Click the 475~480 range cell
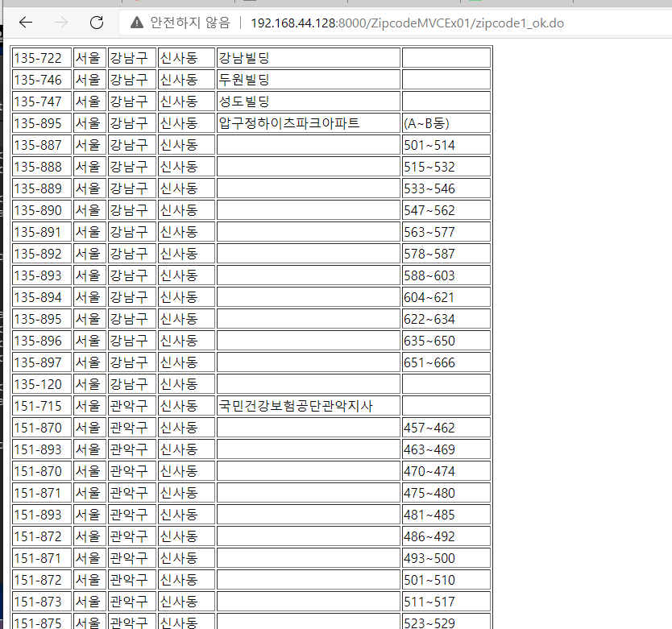Viewport: 672px width, 629px height. (x=446, y=493)
